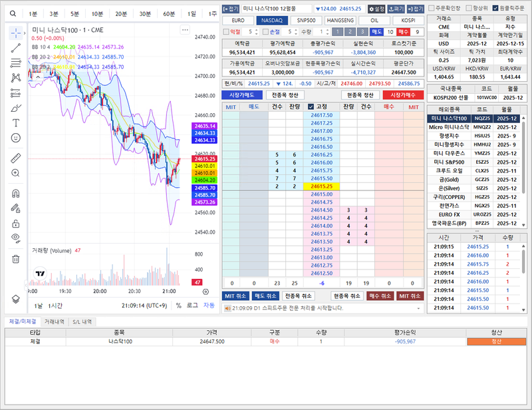Switch to the 거래내역 tab
The width and height of the screenshot is (532, 410).
pos(54,321)
